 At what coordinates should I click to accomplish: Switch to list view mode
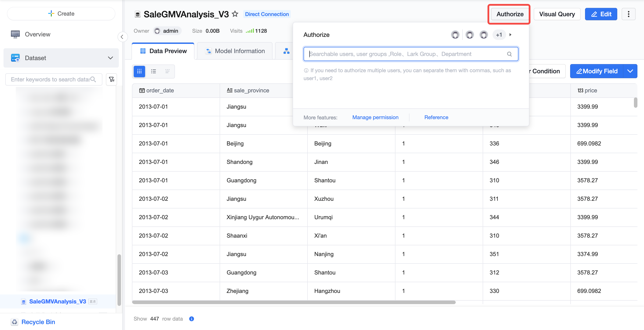point(153,71)
